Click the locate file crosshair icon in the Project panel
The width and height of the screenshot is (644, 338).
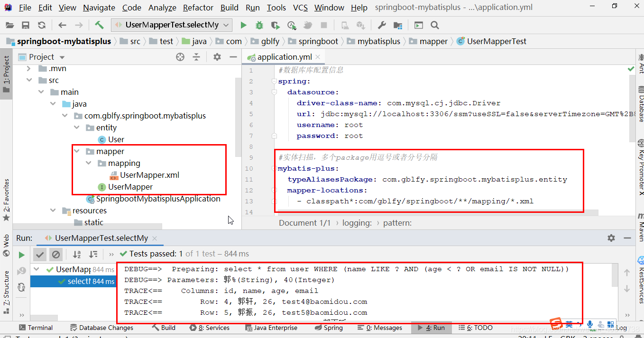coord(180,57)
